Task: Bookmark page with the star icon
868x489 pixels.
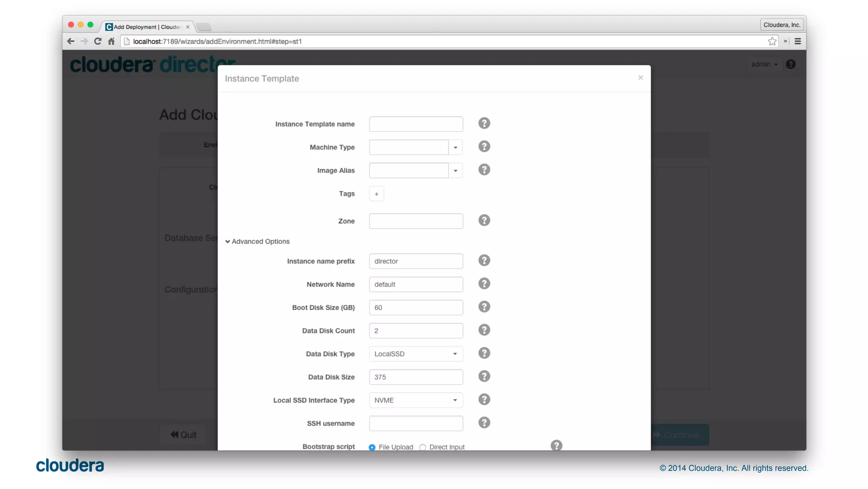Action: [772, 41]
